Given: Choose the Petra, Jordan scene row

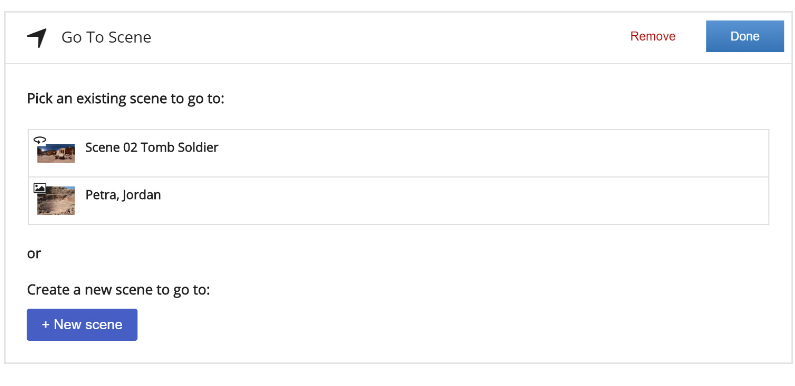Looking at the screenshot, I should click(x=399, y=201).
